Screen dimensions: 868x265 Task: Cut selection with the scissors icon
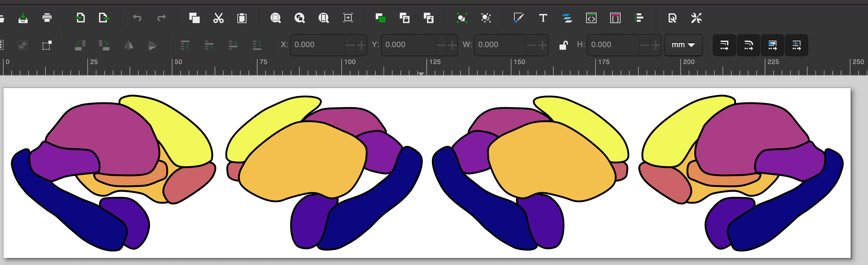[x=218, y=18]
